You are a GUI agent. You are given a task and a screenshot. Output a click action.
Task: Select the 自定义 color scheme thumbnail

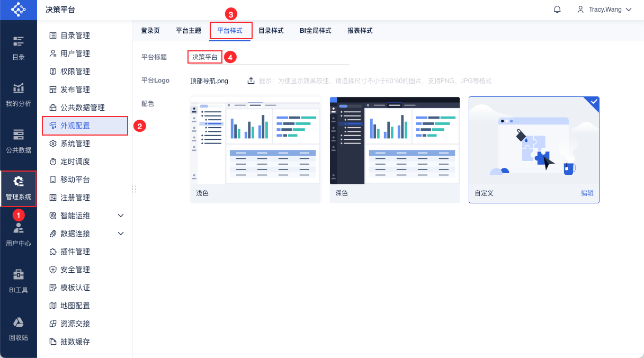[x=534, y=149]
